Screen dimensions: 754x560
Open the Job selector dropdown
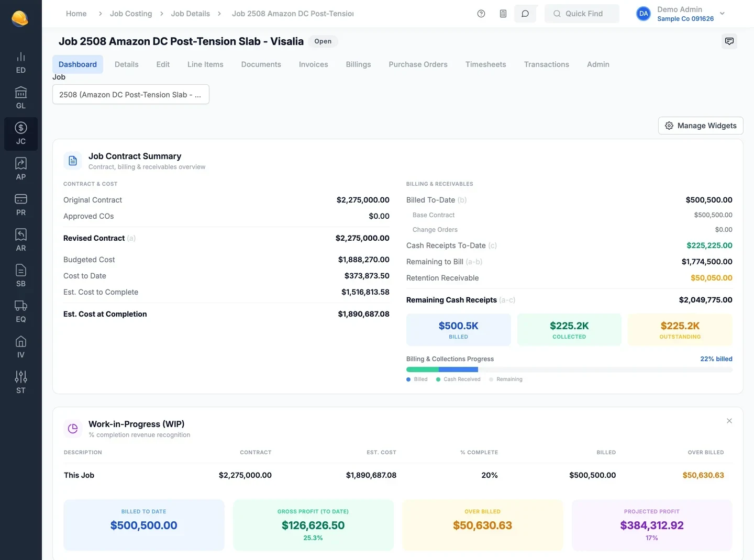(131, 94)
